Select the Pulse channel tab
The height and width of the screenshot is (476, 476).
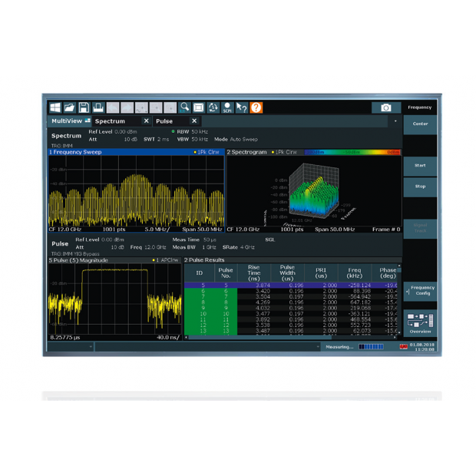tap(165, 121)
